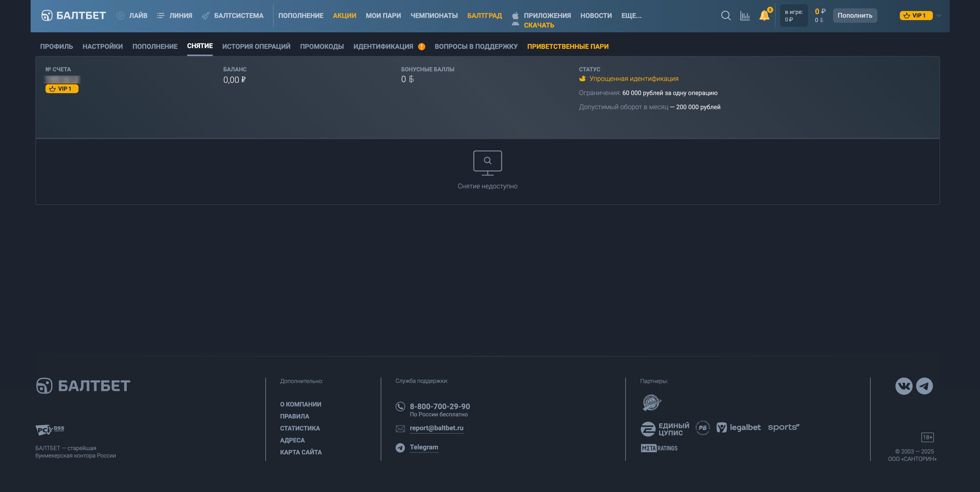
Task: Open the ПРОМОКОДЫ tab
Action: pos(322,46)
